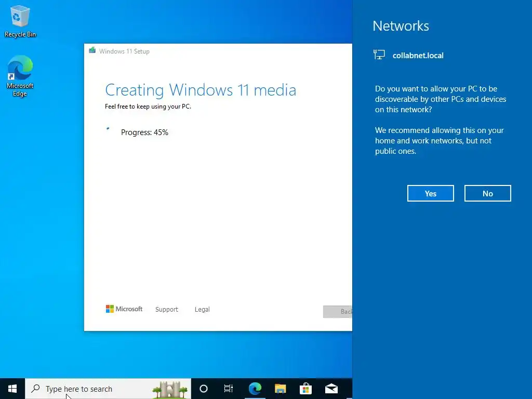Open Microsoft Store from the taskbar
Image resolution: width=532 pixels, height=399 pixels.
(x=305, y=389)
